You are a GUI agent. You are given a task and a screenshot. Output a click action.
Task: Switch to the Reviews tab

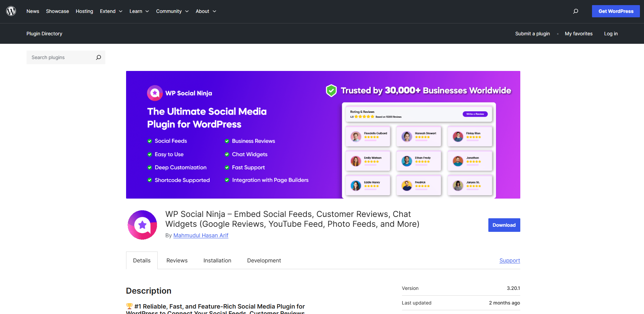[x=177, y=260]
